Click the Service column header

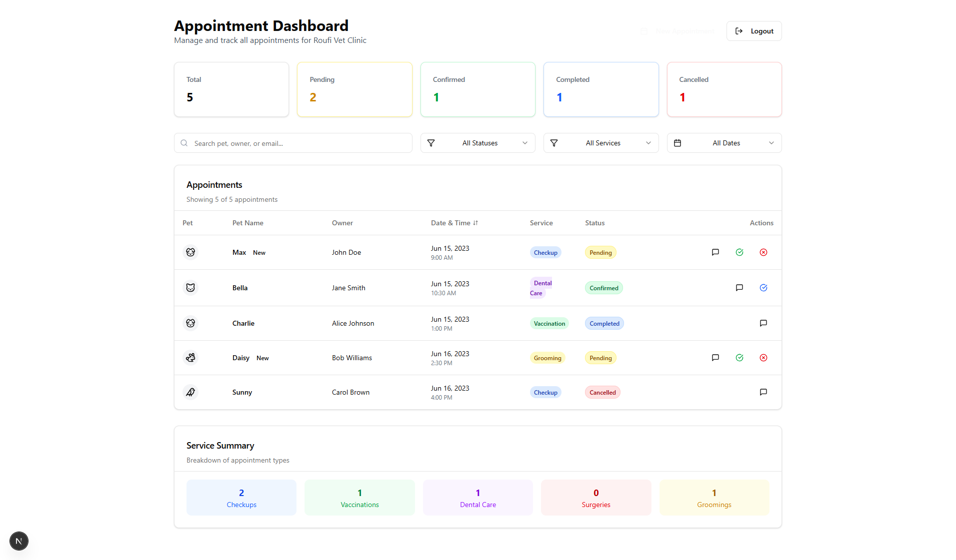541,223
